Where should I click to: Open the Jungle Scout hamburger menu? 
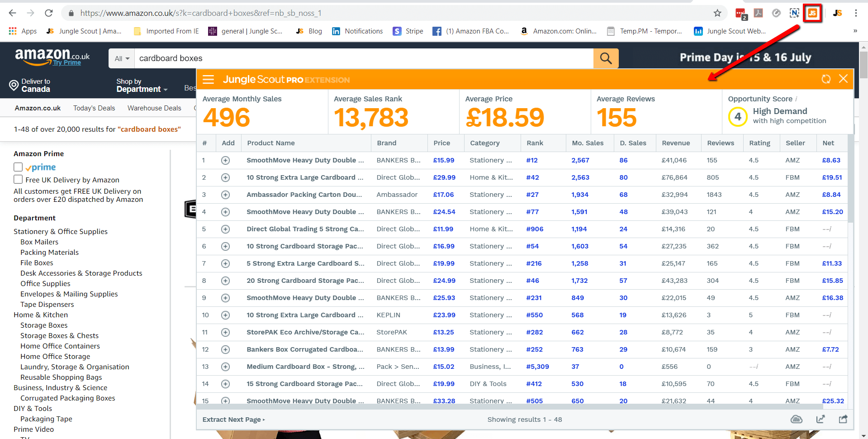[208, 80]
